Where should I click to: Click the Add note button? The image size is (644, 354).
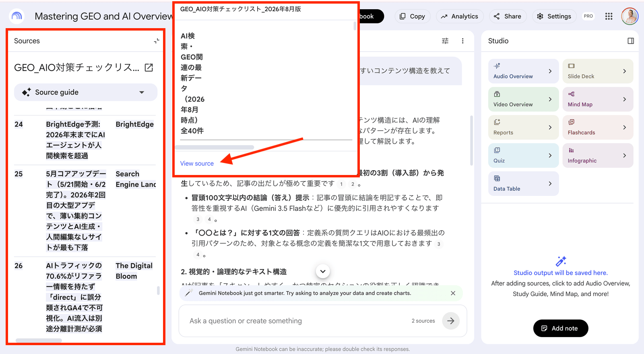561,328
